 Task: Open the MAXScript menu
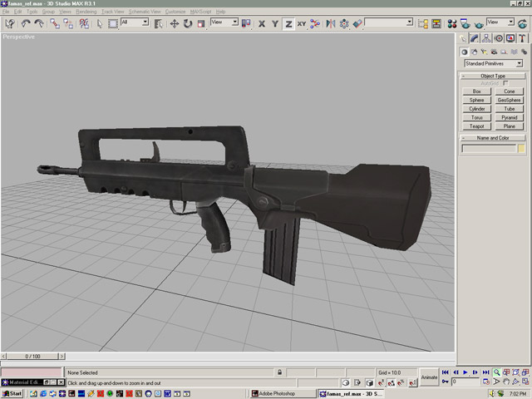[x=200, y=12]
